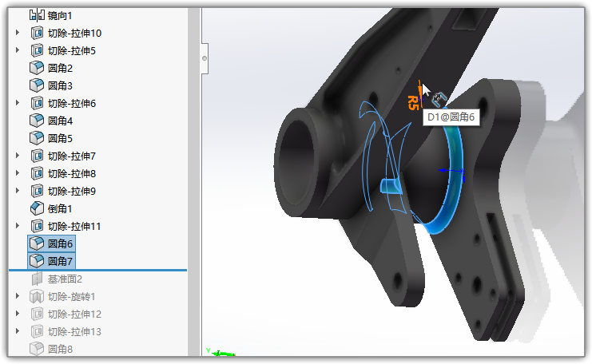Expand the 切除-拉伸6 feature node
This screenshot has height=364, width=592.
pyautogui.click(x=18, y=103)
